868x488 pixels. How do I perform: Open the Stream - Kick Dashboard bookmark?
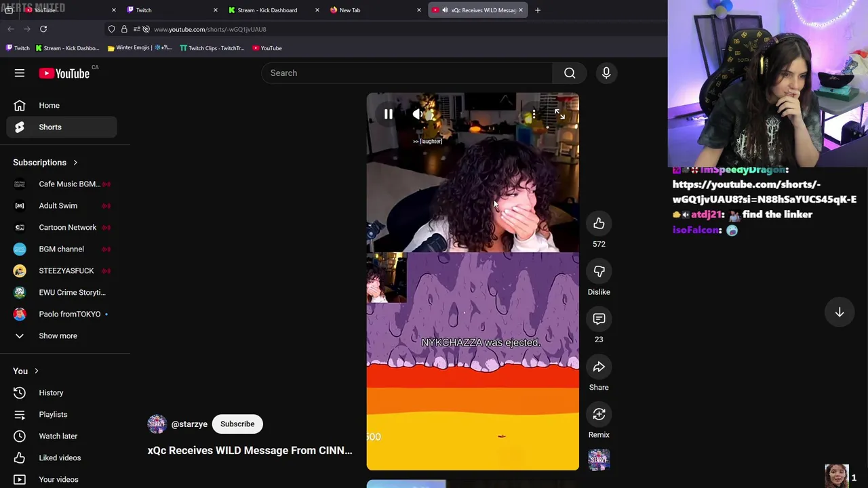[x=67, y=48]
